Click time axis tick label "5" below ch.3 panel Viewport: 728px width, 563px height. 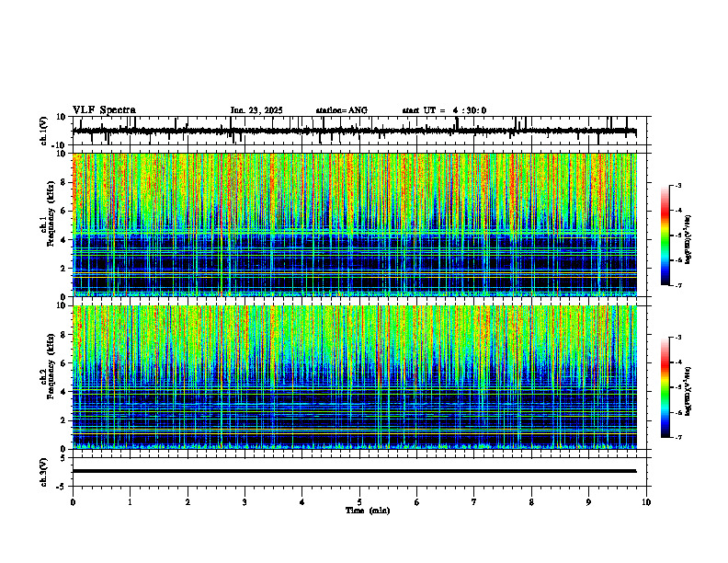click(359, 502)
